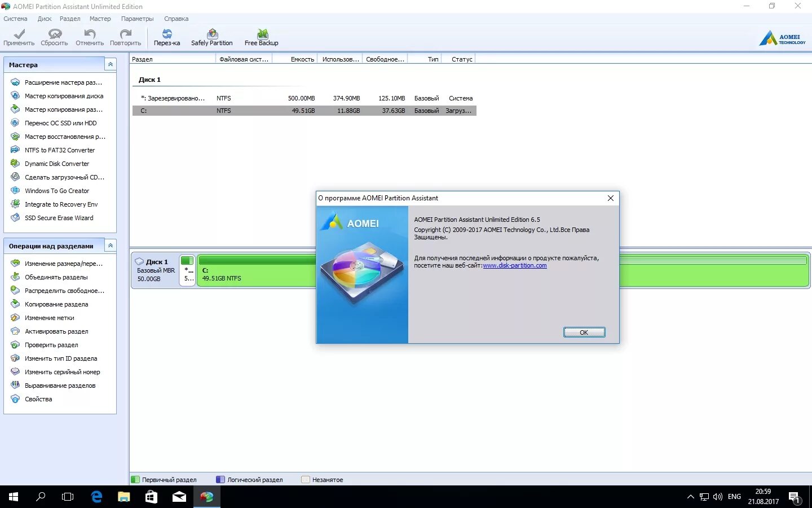
Task: Sort by Файловая система column header
Action: (x=244, y=59)
